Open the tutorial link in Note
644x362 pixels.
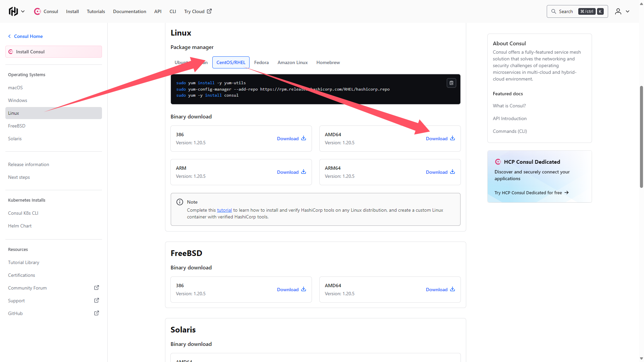click(224, 210)
